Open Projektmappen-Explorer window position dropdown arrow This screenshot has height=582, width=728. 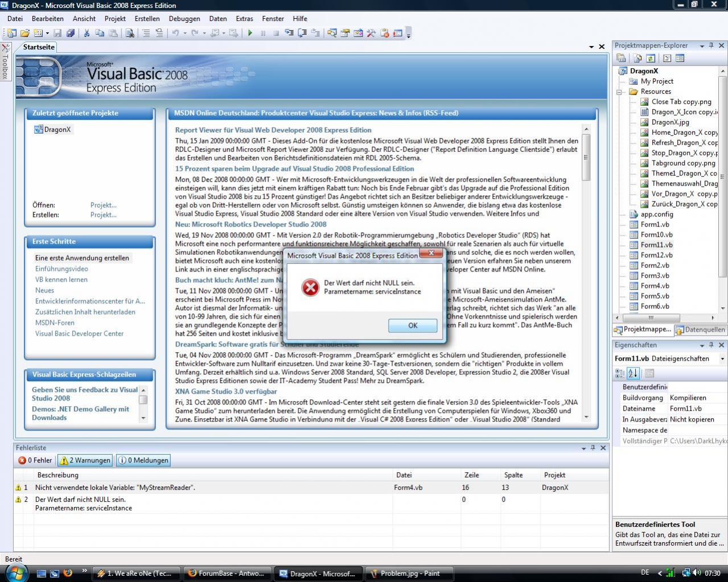coord(702,46)
